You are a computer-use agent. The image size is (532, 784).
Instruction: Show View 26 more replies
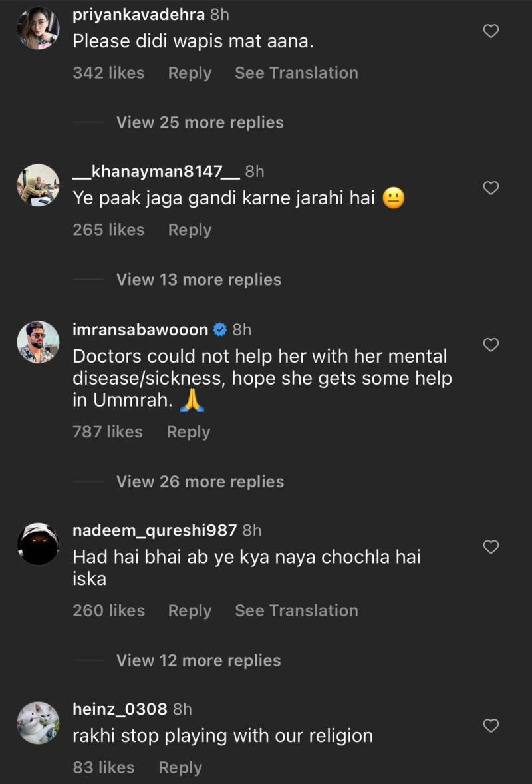(x=199, y=481)
